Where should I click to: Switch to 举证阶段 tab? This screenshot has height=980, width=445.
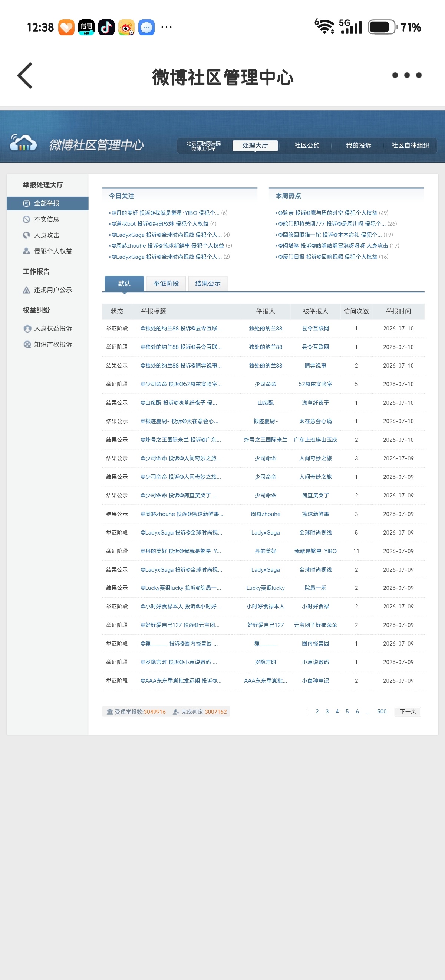click(x=166, y=284)
